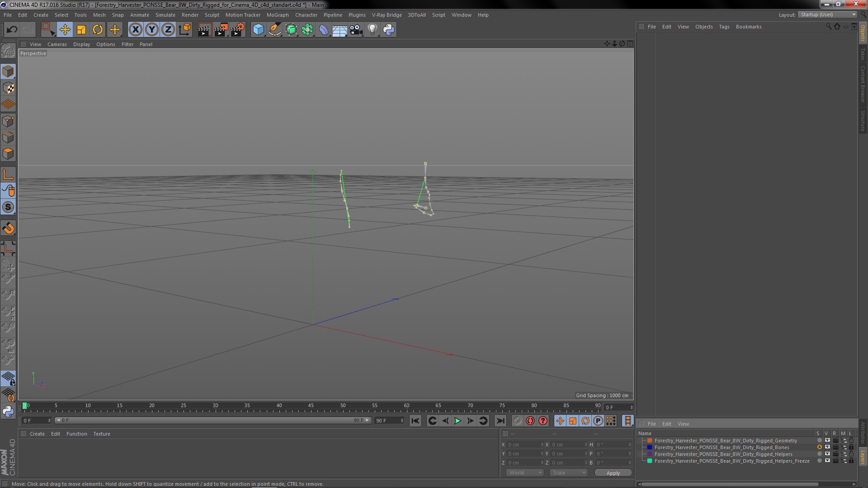Click the green Helpers_Freeze layer color swatch

pos(650,461)
